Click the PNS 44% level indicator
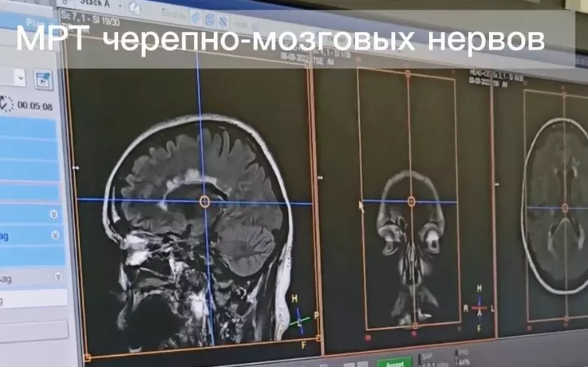Screen dimensions: 588x367 [x=463, y=358]
